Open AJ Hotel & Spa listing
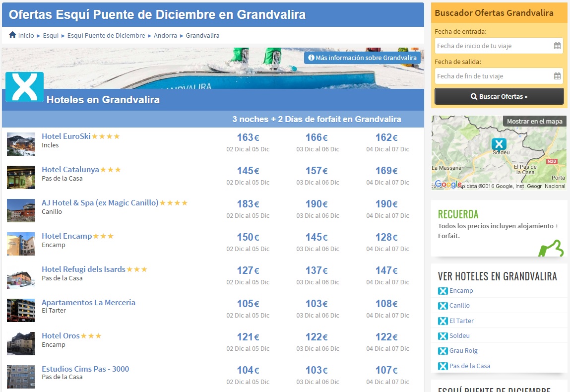Viewport: 570px width, 392px height. (100, 203)
